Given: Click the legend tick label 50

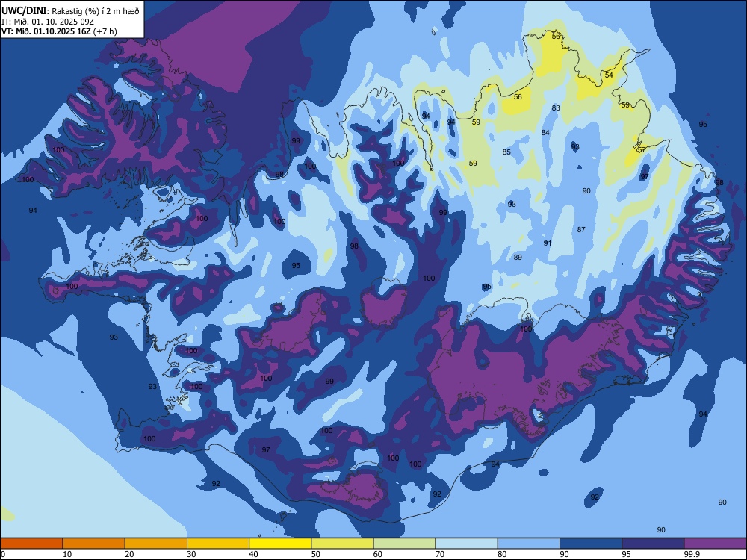Looking at the screenshot, I should coord(315,554).
